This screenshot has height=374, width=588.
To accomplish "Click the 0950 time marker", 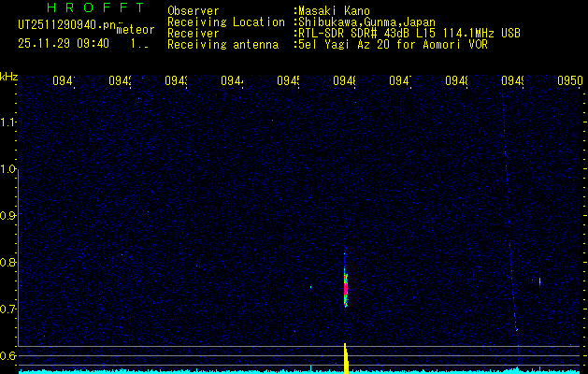I will click(569, 81).
